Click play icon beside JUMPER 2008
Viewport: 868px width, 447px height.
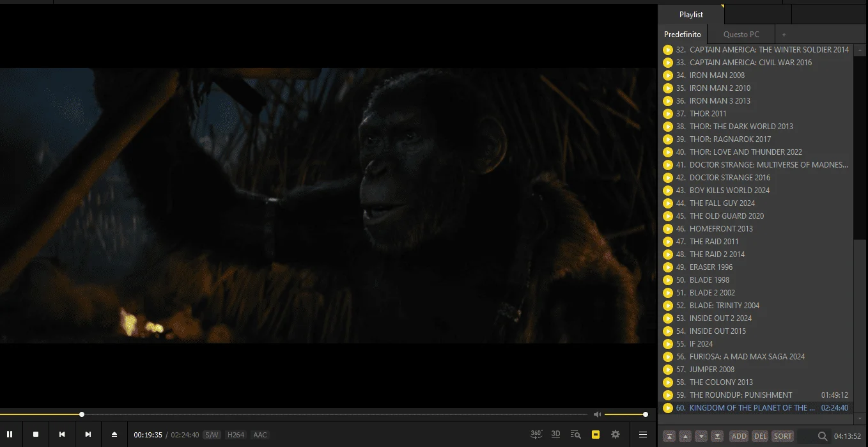(x=668, y=370)
